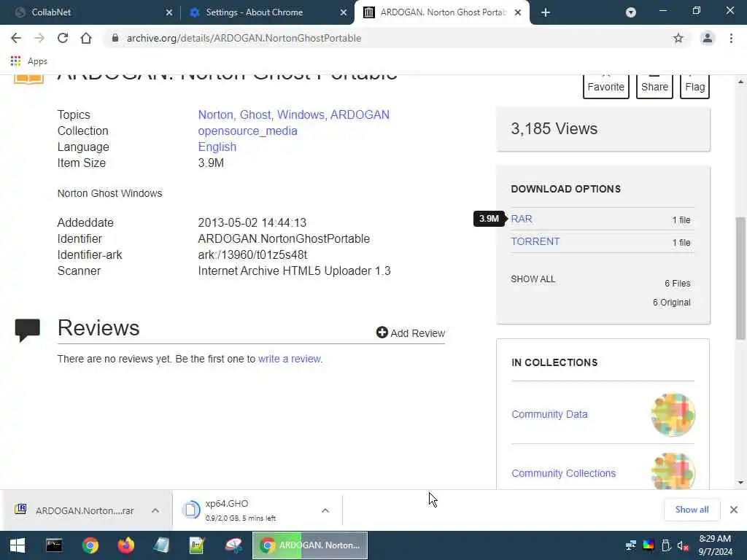Viewport: 747px width, 560px height.
Task: Go back with the browser back arrow
Action: pyautogui.click(x=16, y=38)
